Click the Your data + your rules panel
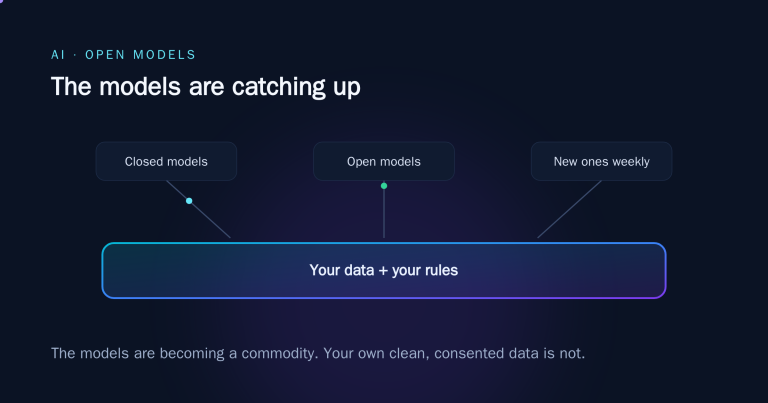Screen dimensions: 768x403 tap(384, 270)
